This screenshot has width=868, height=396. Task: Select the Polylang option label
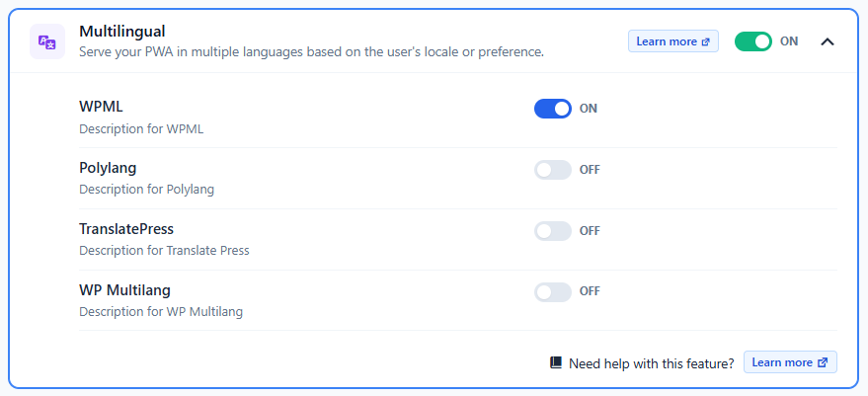[x=108, y=168]
